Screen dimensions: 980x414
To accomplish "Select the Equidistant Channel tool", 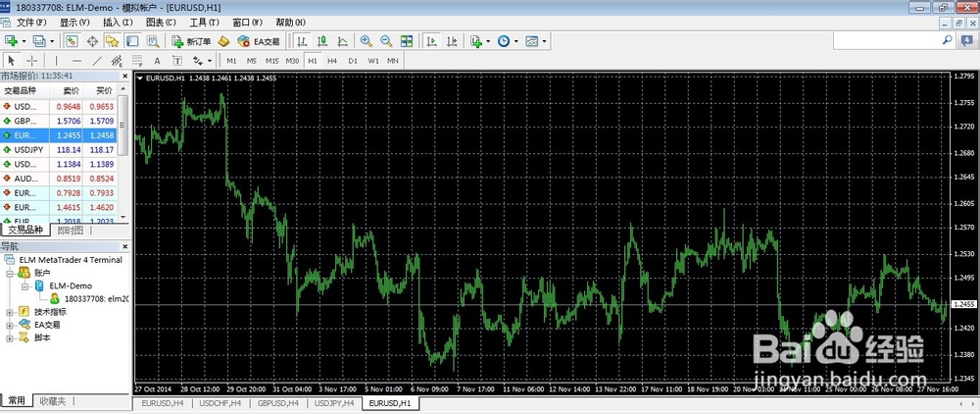I will click(x=117, y=61).
